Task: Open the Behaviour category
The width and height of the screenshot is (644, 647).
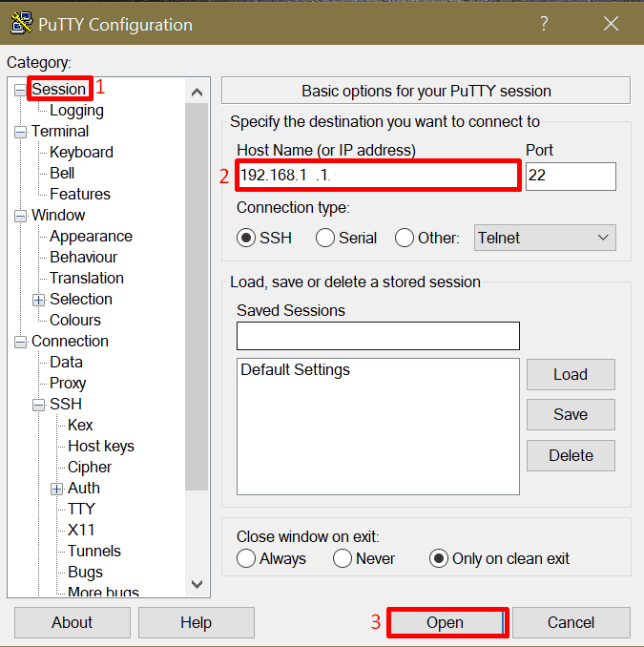Action: pyautogui.click(x=84, y=257)
